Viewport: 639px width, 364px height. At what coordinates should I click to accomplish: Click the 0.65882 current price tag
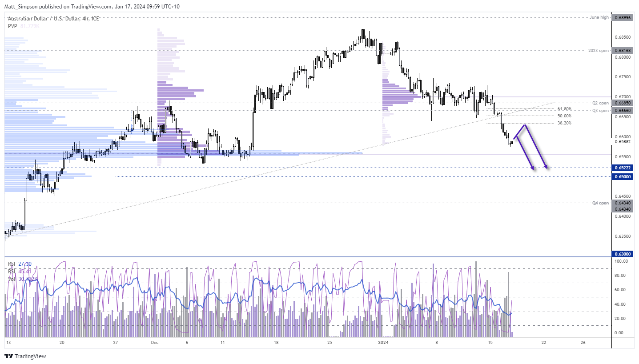(x=623, y=142)
